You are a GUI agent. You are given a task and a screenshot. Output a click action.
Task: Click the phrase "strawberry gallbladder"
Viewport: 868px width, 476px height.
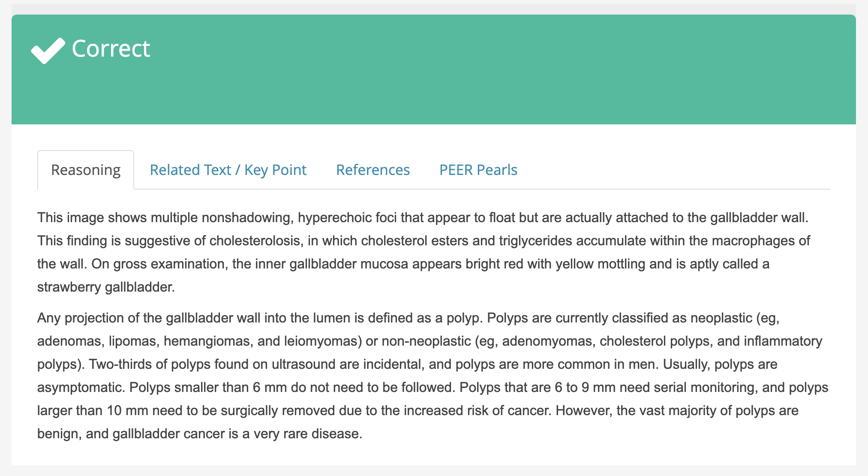click(x=105, y=287)
